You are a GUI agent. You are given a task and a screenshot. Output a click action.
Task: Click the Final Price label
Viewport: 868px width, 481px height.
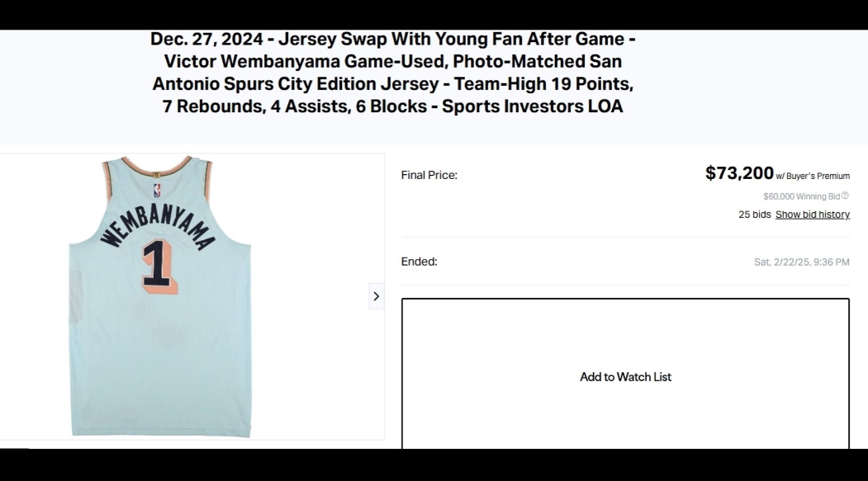coord(429,175)
